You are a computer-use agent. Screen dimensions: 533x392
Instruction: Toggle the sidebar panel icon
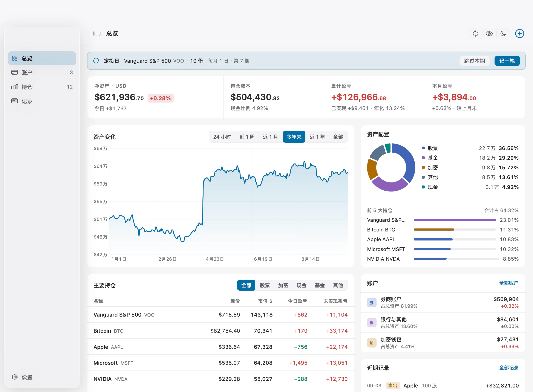(97, 34)
